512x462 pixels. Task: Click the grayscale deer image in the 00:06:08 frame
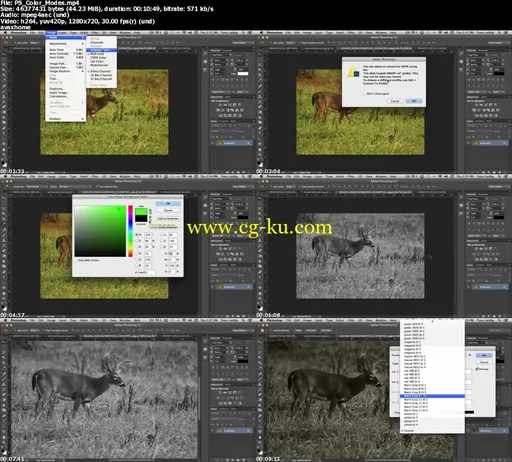(x=360, y=256)
